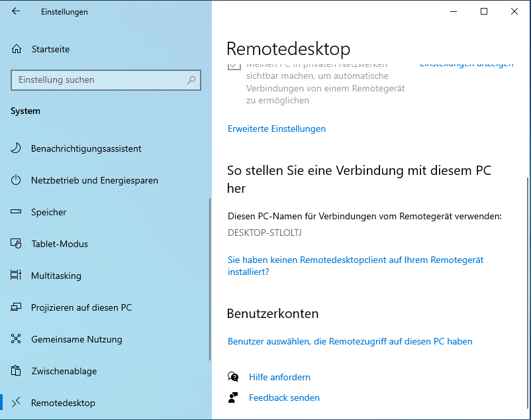This screenshot has width=531, height=420.
Task: Click the back arrow icon
Action: [x=16, y=11]
